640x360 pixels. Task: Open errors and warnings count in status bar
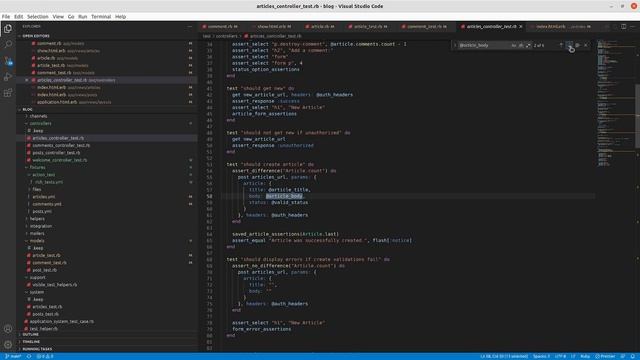pos(45,356)
